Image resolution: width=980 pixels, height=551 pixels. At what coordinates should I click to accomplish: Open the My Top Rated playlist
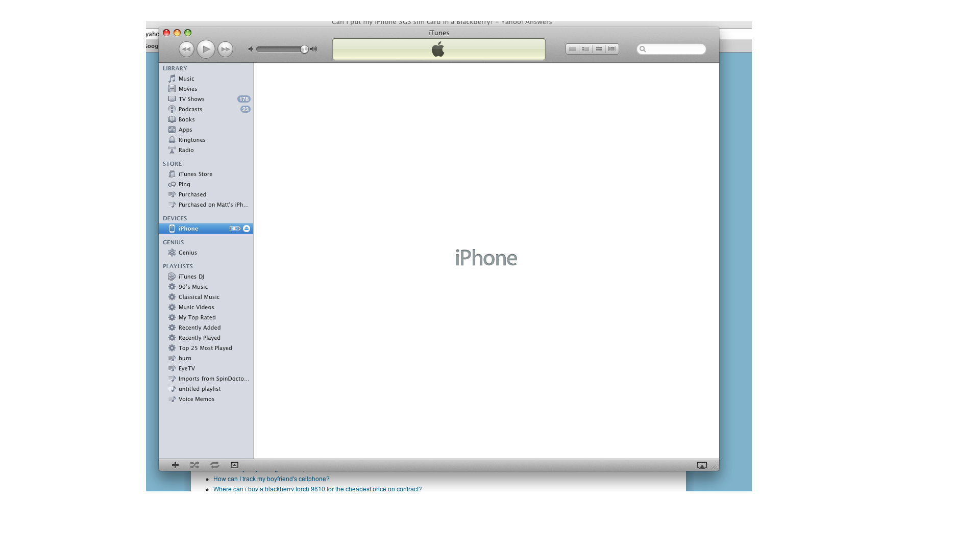click(206, 317)
